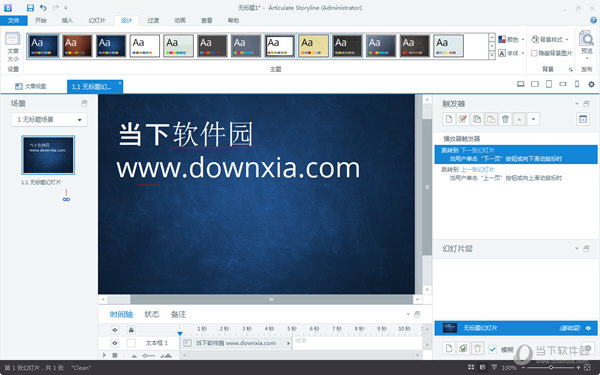Image resolution: width=600 pixels, height=375 pixels.
Task: Select the tablet landscape preview icon
Action: (535, 84)
